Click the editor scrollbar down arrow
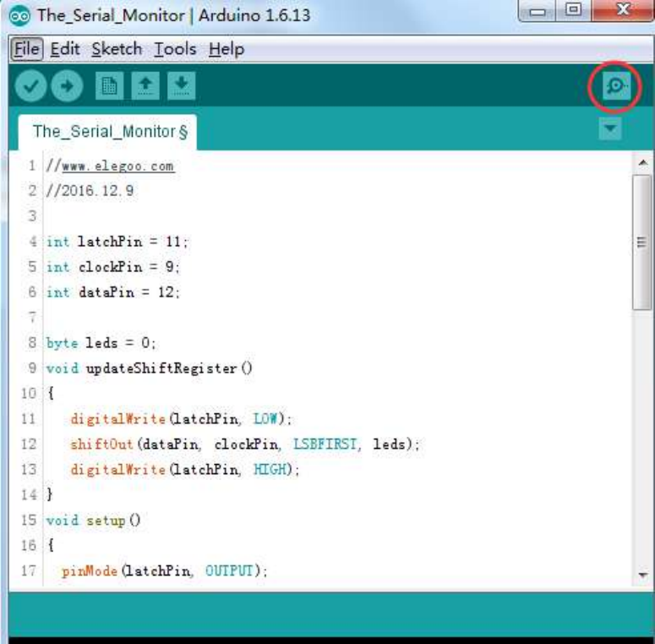The width and height of the screenshot is (655, 644). click(643, 575)
